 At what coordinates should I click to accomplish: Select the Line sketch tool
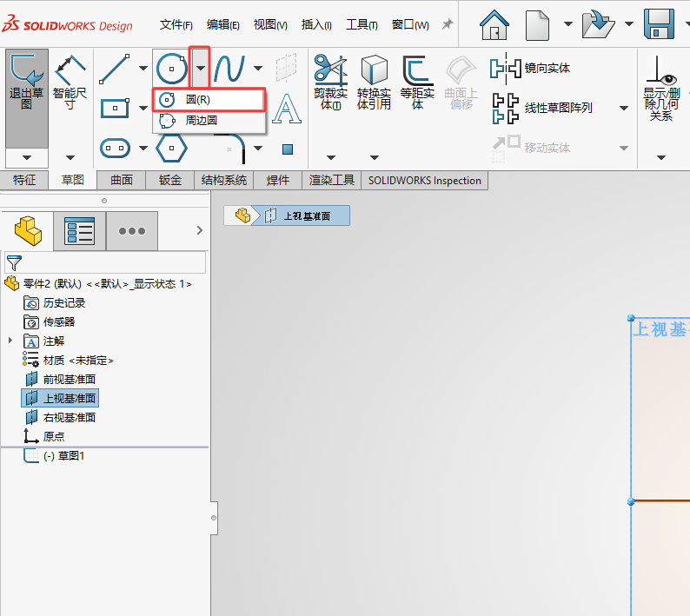point(115,70)
